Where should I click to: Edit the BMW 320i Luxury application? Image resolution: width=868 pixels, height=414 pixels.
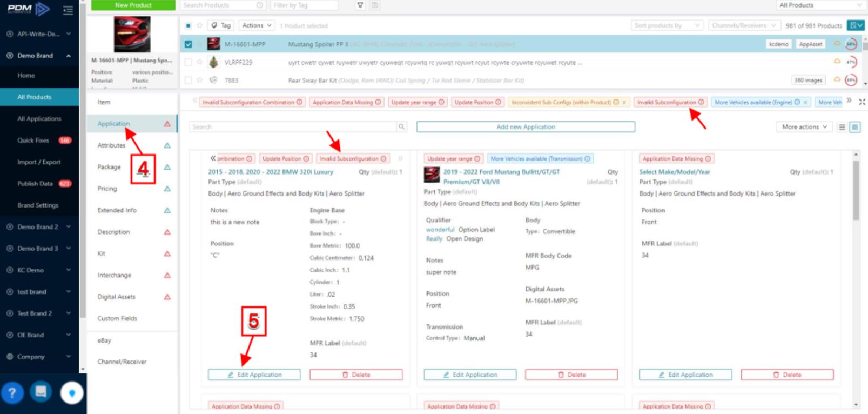click(254, 375)
